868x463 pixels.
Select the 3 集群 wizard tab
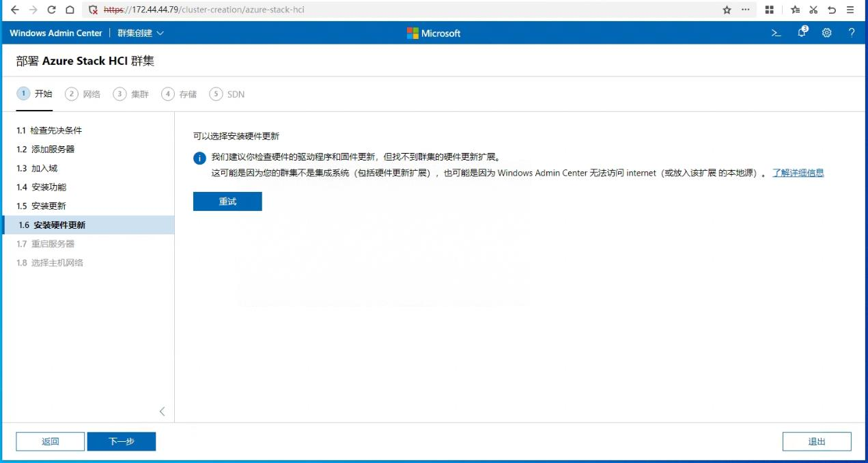click(x=131, y=94)
